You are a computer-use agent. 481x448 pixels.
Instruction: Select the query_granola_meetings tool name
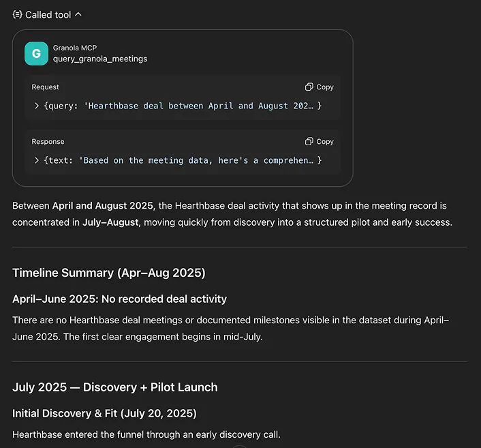pos(100,59)
